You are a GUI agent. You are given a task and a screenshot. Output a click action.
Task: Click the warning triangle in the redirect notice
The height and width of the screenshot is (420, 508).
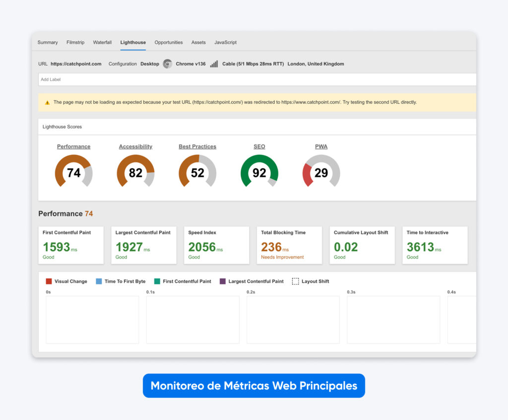[47, 102]
